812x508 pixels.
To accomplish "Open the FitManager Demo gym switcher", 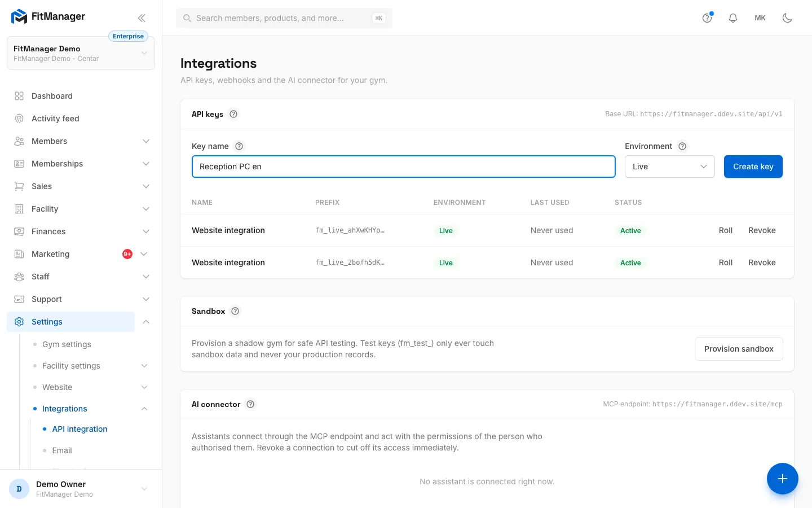I will 81,53.
